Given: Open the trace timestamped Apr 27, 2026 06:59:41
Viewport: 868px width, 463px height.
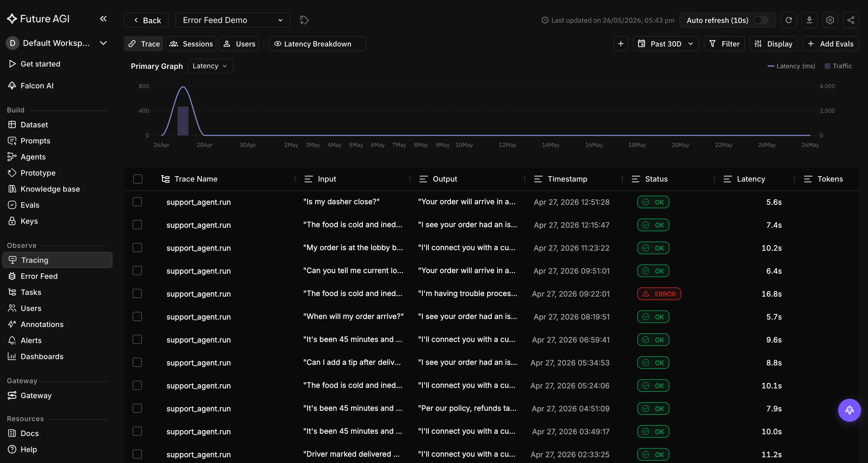Looking at the screenshot, I should click(491, 340).
